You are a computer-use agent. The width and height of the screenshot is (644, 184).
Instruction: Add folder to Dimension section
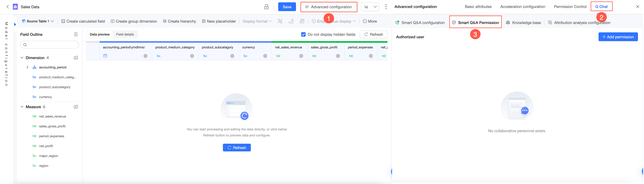(x=76, y=58)
